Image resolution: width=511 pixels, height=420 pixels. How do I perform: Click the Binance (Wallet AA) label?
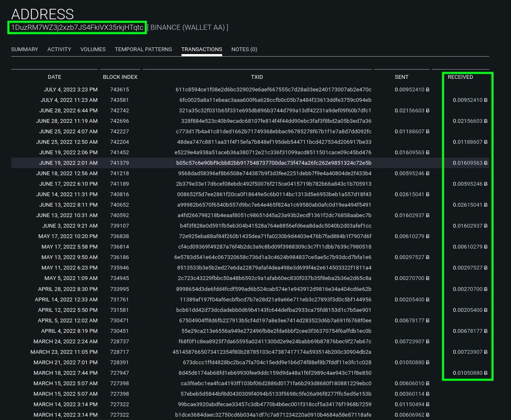click(x=188, y=28)
